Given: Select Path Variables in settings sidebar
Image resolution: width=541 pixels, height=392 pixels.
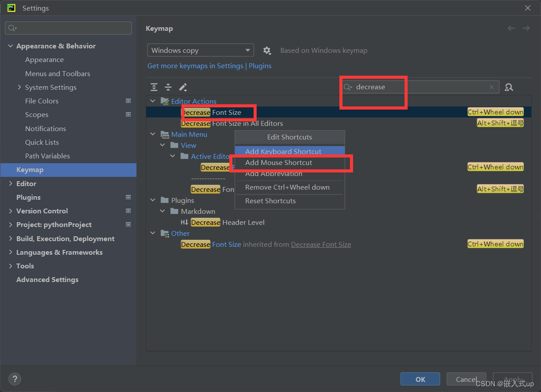Looking at the screenshot, I should (48, 156).
